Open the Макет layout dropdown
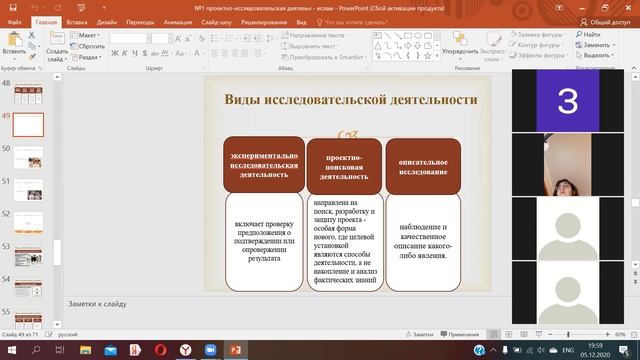The image size is (640, 360). click(x=85, y=36)
